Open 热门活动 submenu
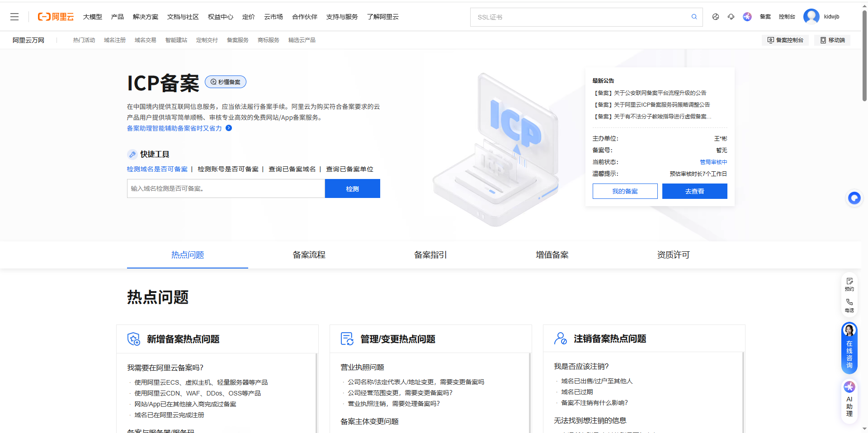 pos(84,40)
